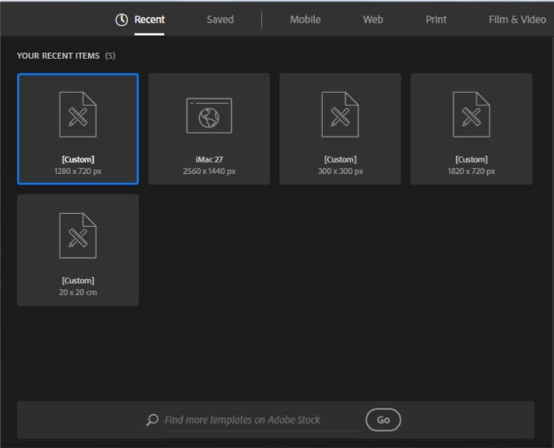
Task: Choose the iMac 27 globe browser icon
Action: [209, 116]
